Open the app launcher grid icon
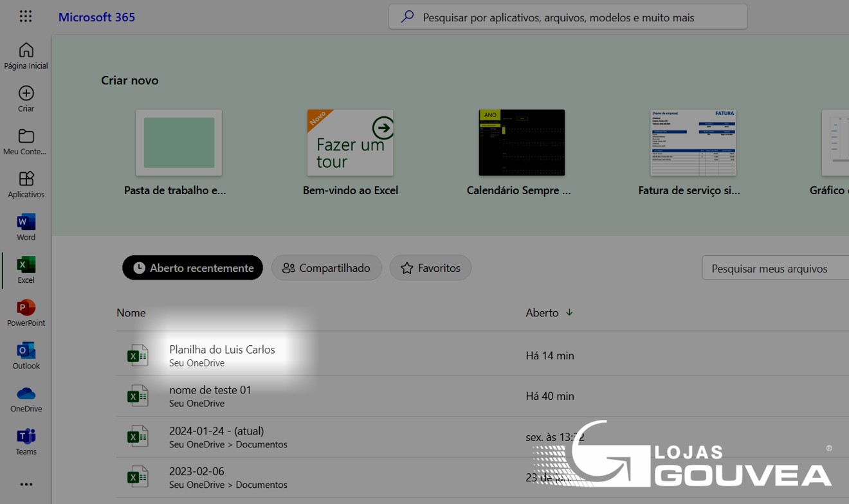The height and width of the screenshot is (504, 849). coord(26,17)
